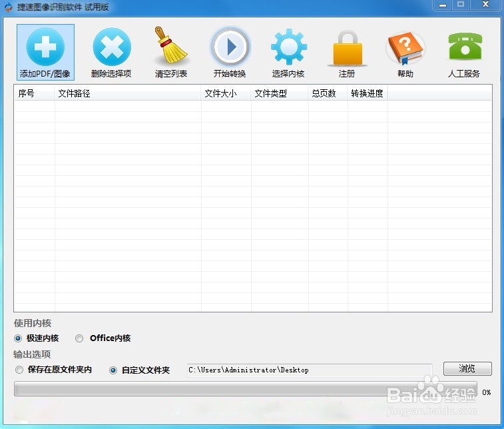The width and height of the screenshot is (504, 429).
Task: Choose 保存在原文件夹内 output option
Action: tap(19, 370)
